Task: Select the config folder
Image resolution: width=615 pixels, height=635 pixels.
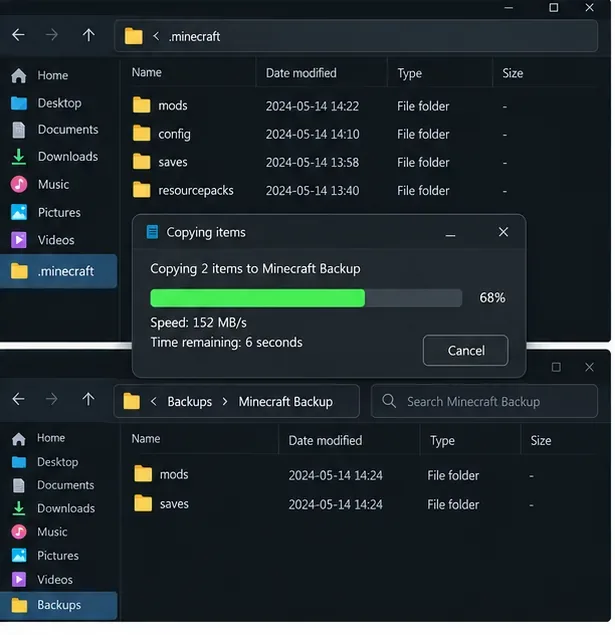Action: (x=162, y=134)
